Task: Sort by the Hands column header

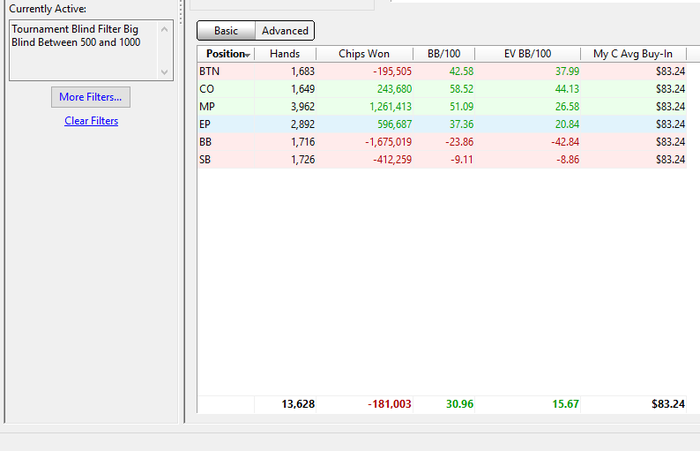Action: (285, 54)
